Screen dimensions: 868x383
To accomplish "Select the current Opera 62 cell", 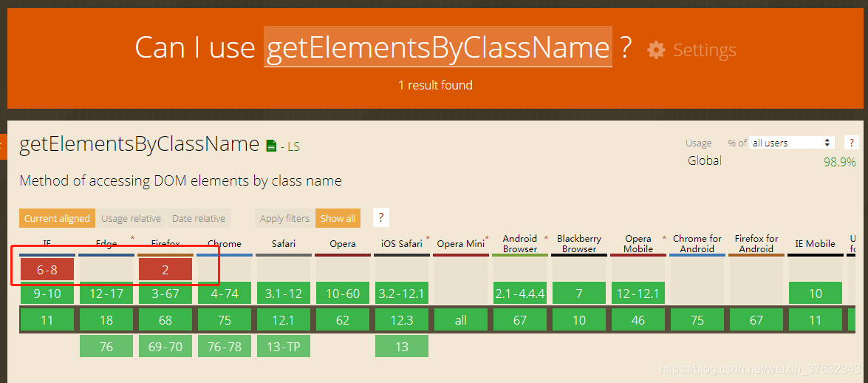I will point(343,320).
